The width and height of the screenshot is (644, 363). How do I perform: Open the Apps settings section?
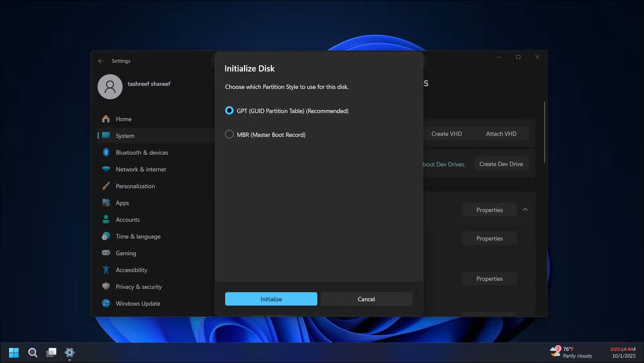point(122,203)
